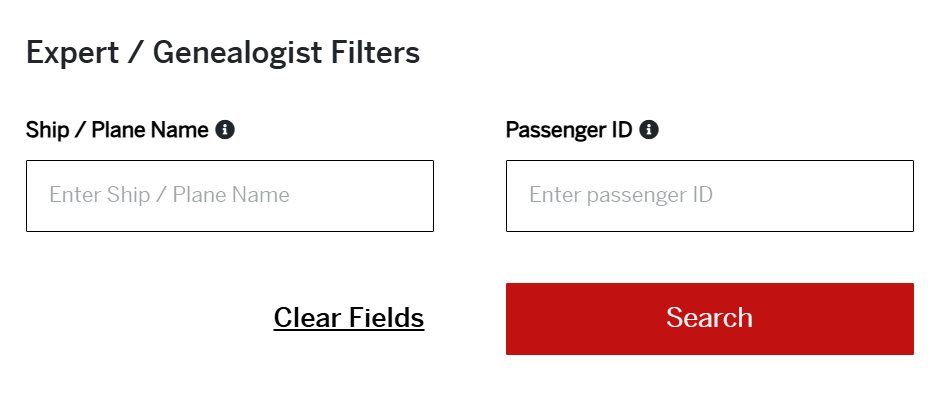This screenshot has width=941, height=393.
Task: Show tooltip for Ship / Plane Name filter
Action: pos(225,130)
